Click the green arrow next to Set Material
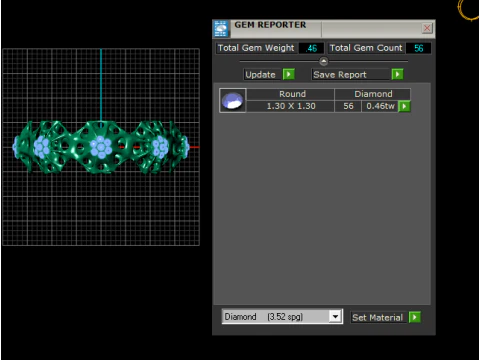Image resolution: width=480 pixels, height=360 pixels. pos(415,317)
